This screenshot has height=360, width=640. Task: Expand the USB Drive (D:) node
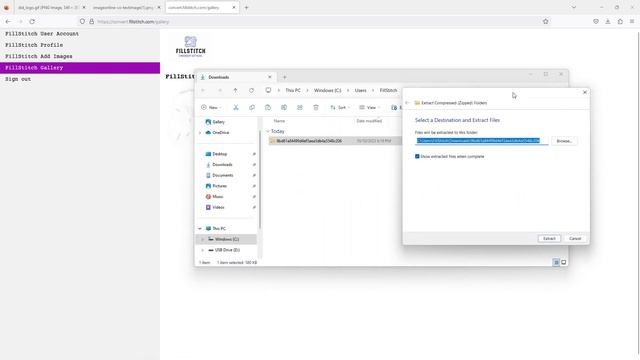(x=202, y=250)
